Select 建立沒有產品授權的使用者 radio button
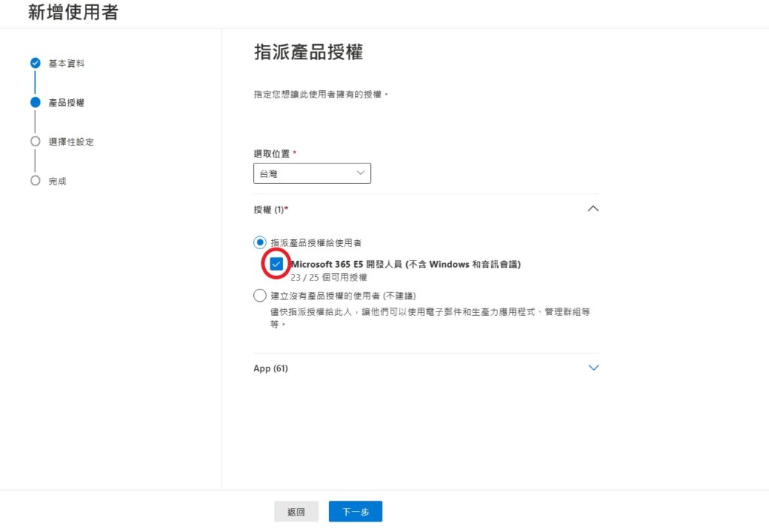769x532 pixels. click(x=260, y=296)
